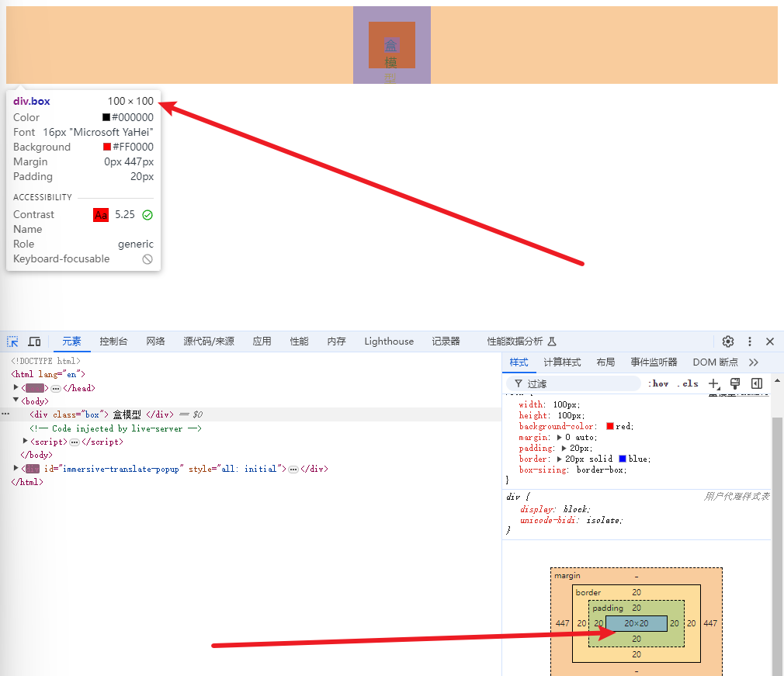Select the div class="box" element row
Image resolution: width=784 pixels, height=676 pixels.
click(251, 414)
